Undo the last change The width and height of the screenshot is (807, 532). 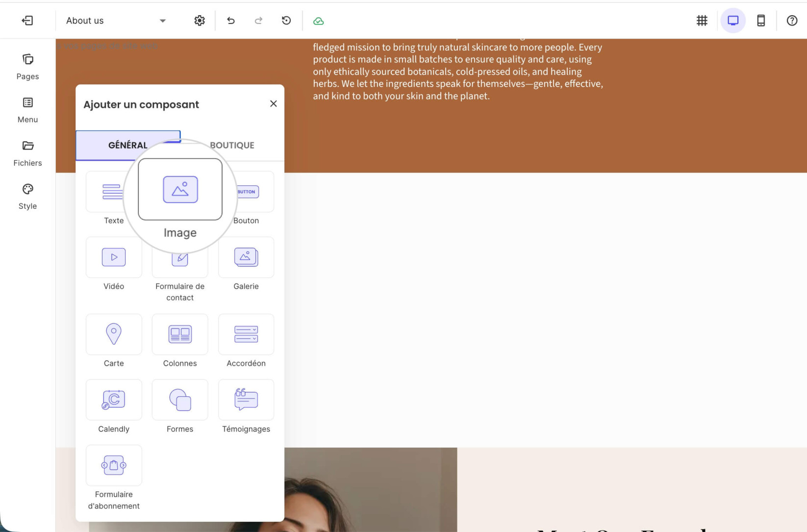[231, 21]
